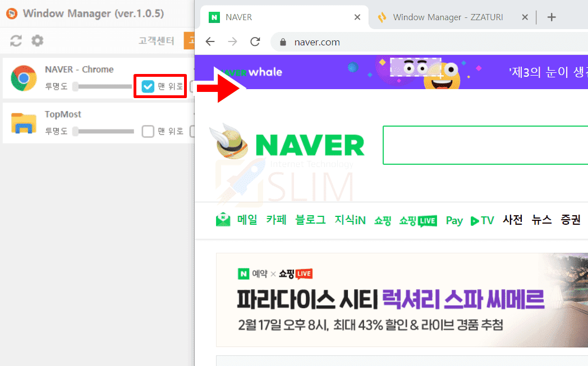The height and width of the screenshot is (366, 588).
Task: Adjust 투명도 slider for NAVER - Chrome
Action: [103, 86]
